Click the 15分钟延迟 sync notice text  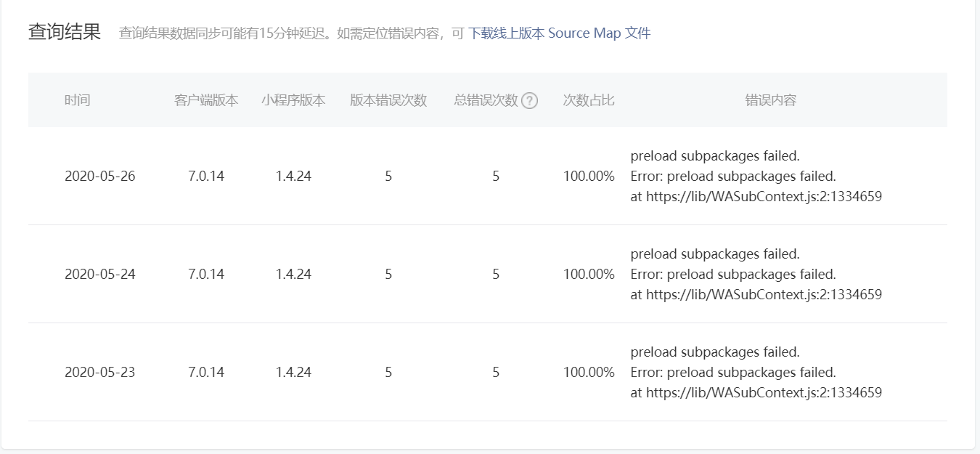[x=291, y=33]
